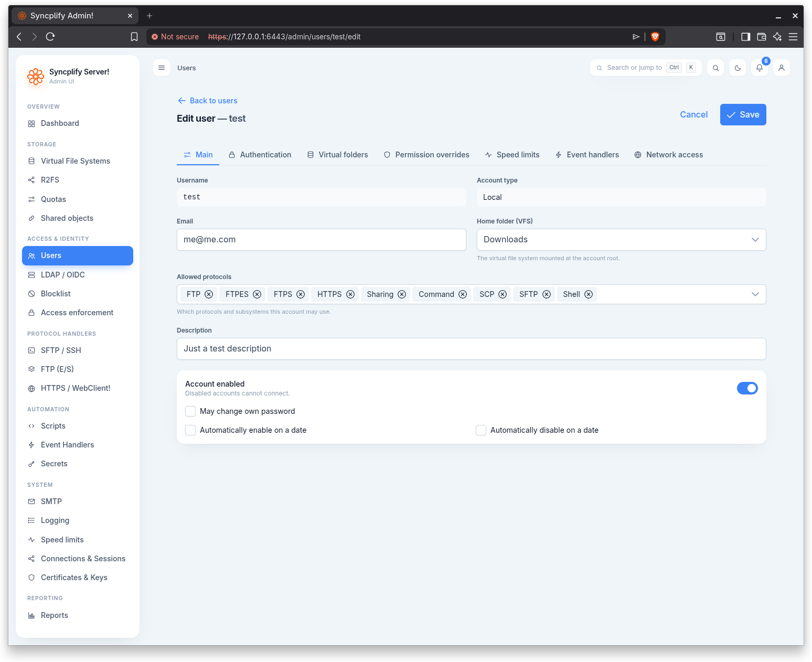812x662 pixels.
Task: Open Blocklist in the sidebar
Action: coord(78,294)
